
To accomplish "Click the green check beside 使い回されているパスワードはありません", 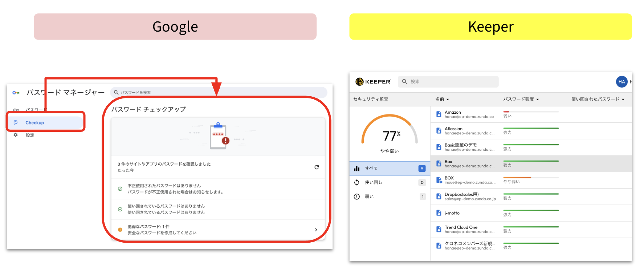I will point(120,209).
